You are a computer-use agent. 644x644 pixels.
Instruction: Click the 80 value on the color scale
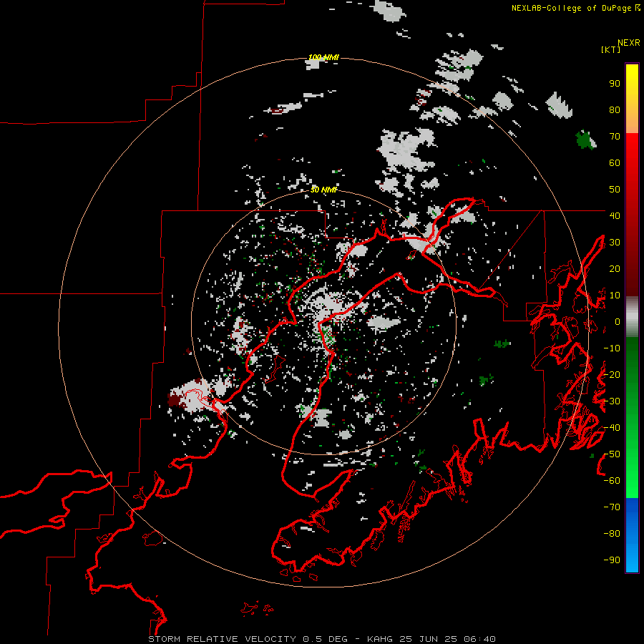[615, 109]
